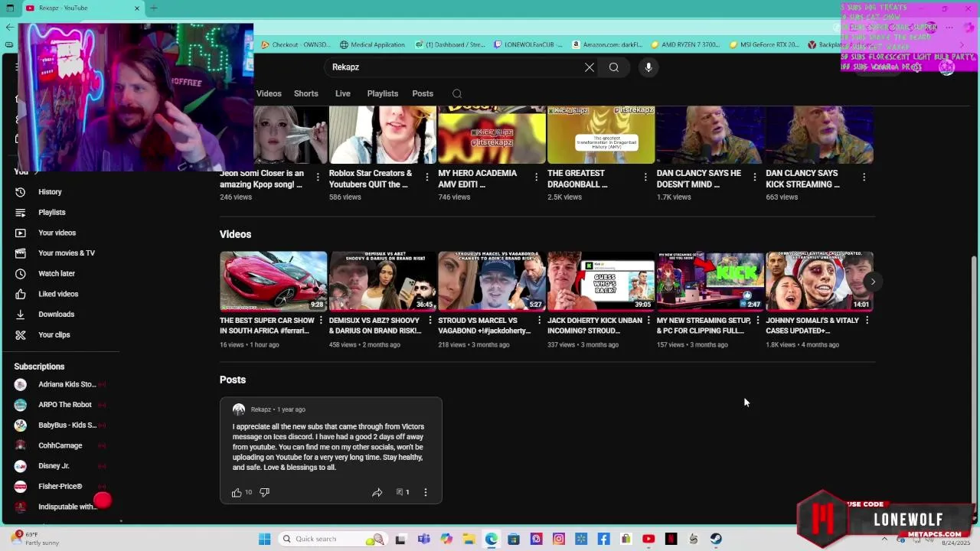Screen dimensions: 980x551
Task: Open options for JOHNNY SOMALI'S & VITALY video
Action: (867, 321)
